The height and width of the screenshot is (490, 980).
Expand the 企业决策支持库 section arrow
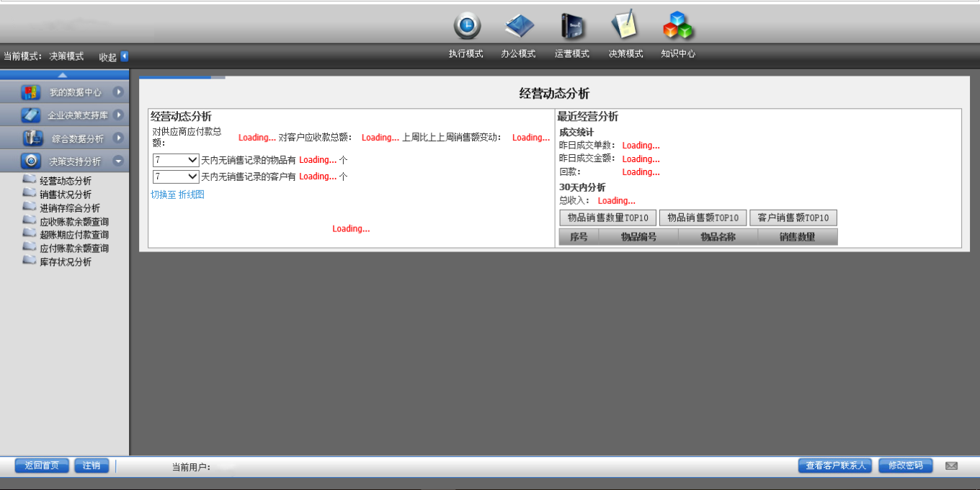(118, 115)
